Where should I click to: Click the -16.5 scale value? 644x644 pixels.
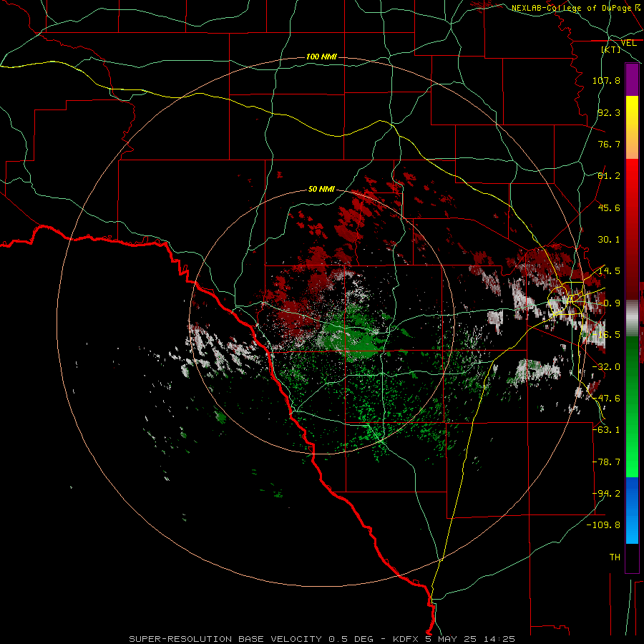(606, 335)
